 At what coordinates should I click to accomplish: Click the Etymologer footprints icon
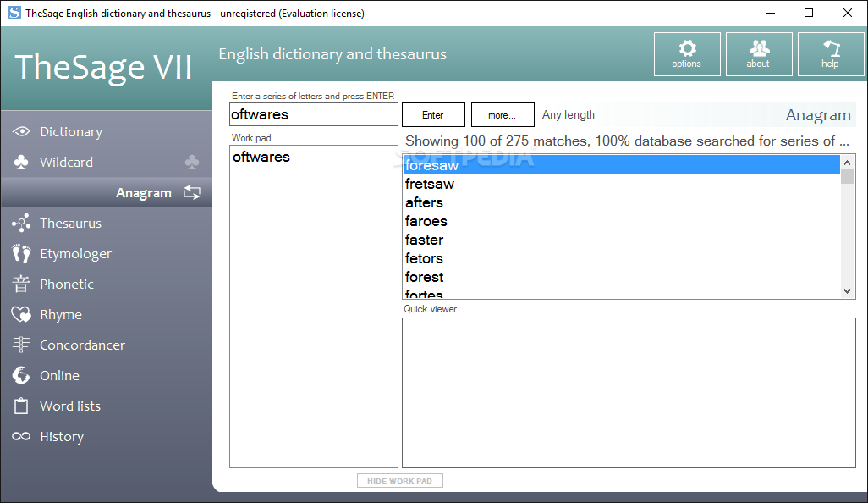[21, 254]
